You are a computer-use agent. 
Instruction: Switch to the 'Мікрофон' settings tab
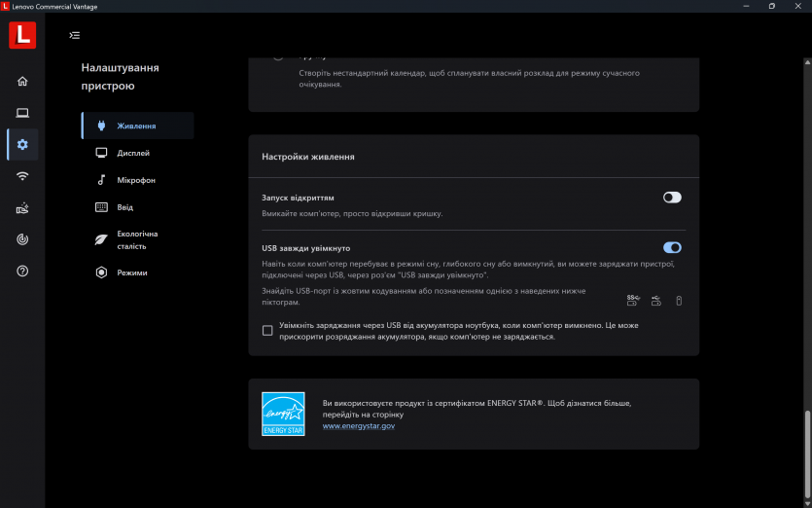pyautogui.click(x=136, y=180)
